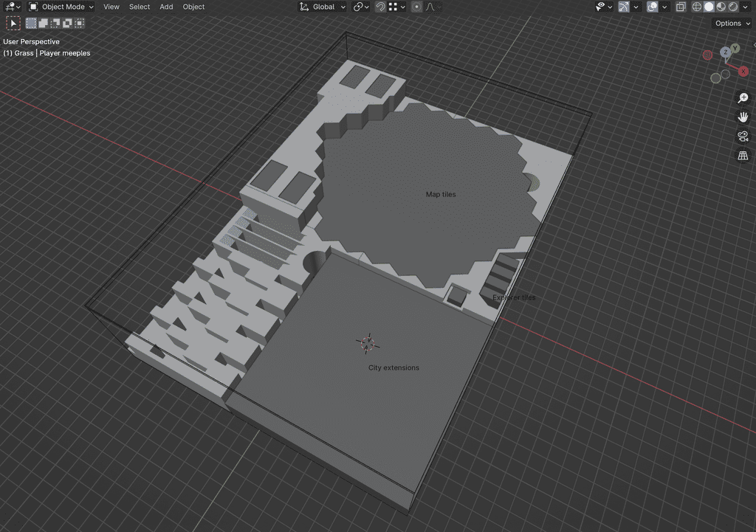
Task: Align view to negative Y axis gizmo
Action: pos(716,78)
